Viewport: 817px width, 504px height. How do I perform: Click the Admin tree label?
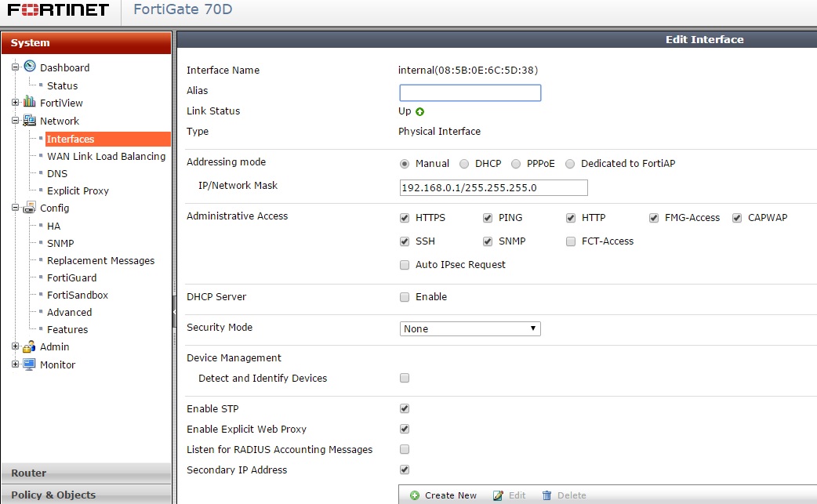54,346
